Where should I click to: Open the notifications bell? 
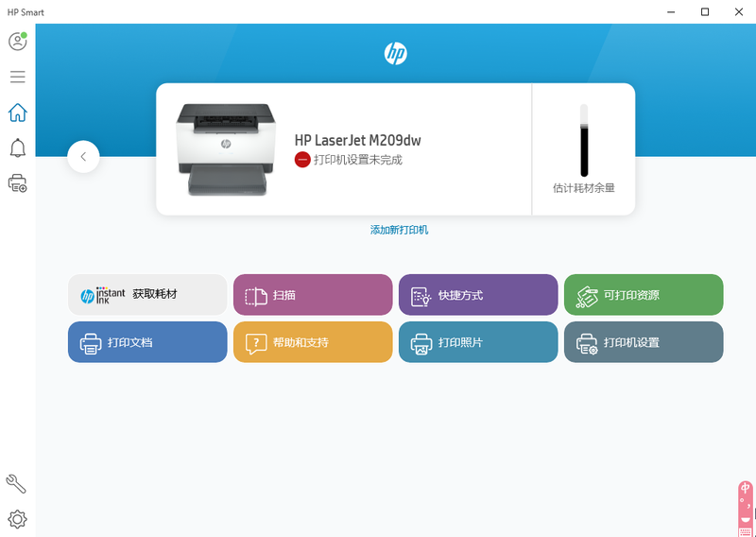17,147
